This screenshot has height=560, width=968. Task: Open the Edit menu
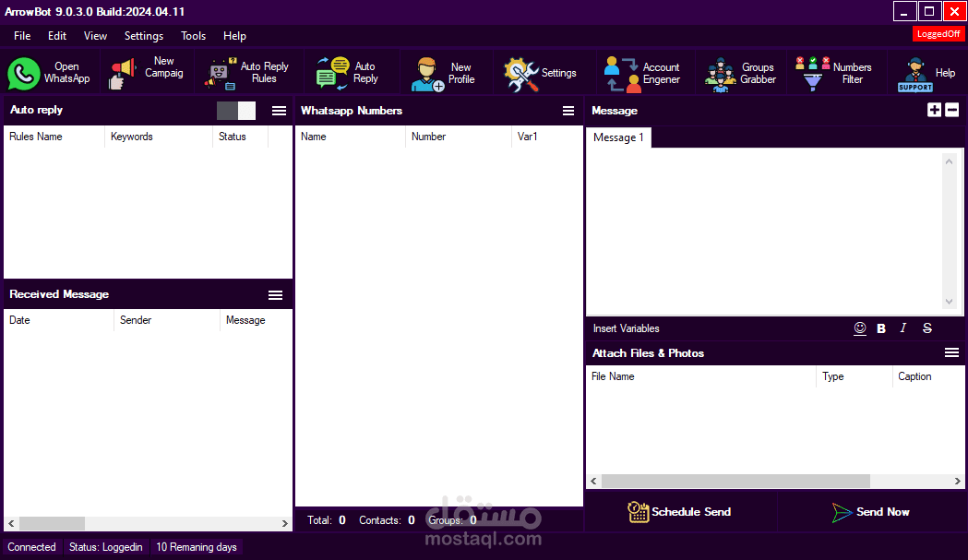[57, 36]
